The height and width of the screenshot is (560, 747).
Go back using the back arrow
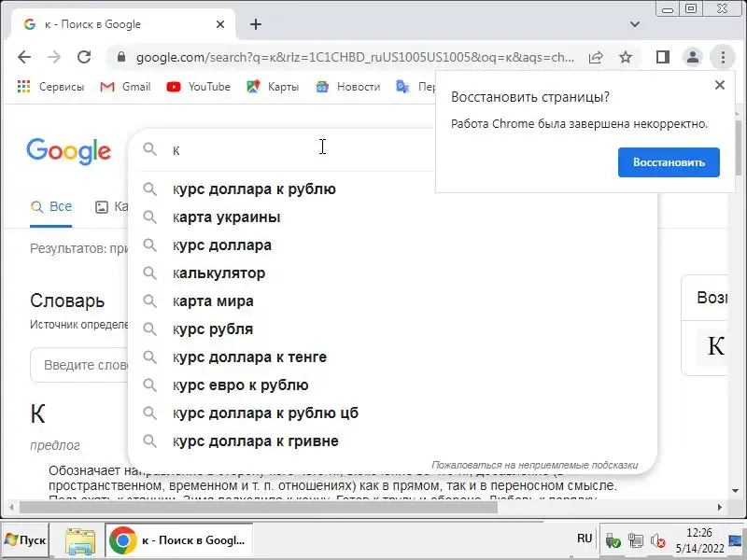(24, 57)
